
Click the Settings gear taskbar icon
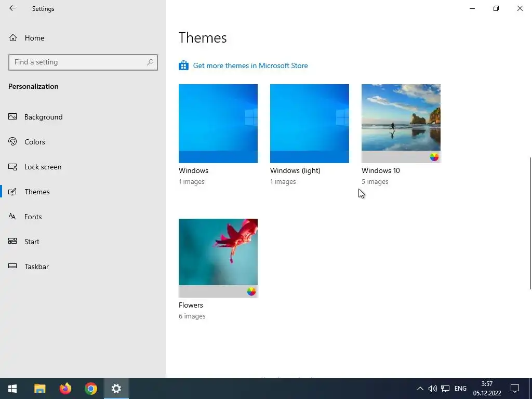(116, 389)
